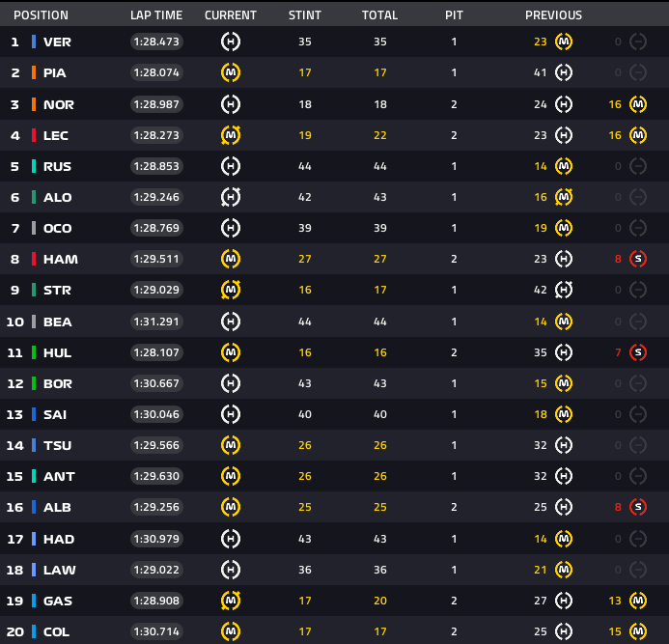Sort by the LAP TIME column header
Image resolution: width=669 pixels, height=644 pixels.
pos(156,15)
